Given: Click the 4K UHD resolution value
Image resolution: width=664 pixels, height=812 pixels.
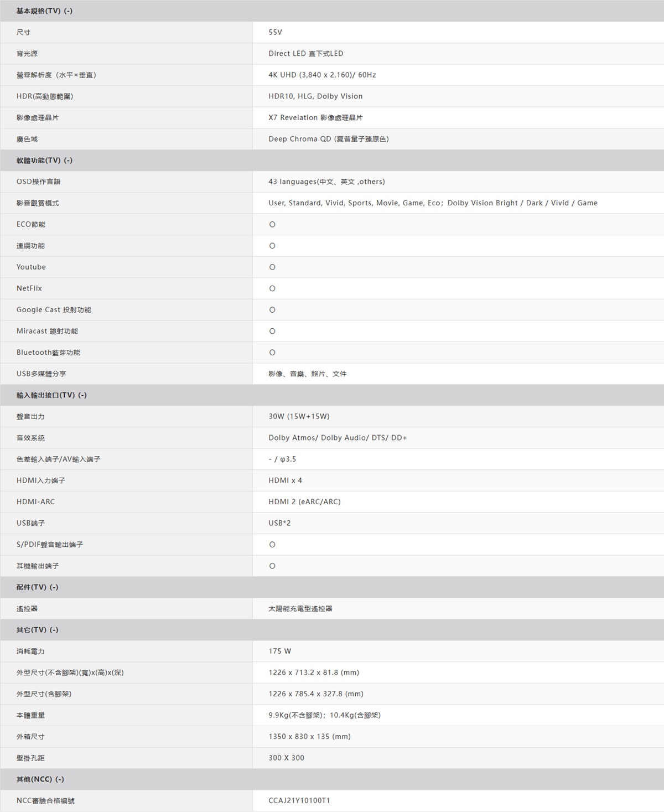Looking at the screenshot, I should pyautogui.click(x=322, y=75).
